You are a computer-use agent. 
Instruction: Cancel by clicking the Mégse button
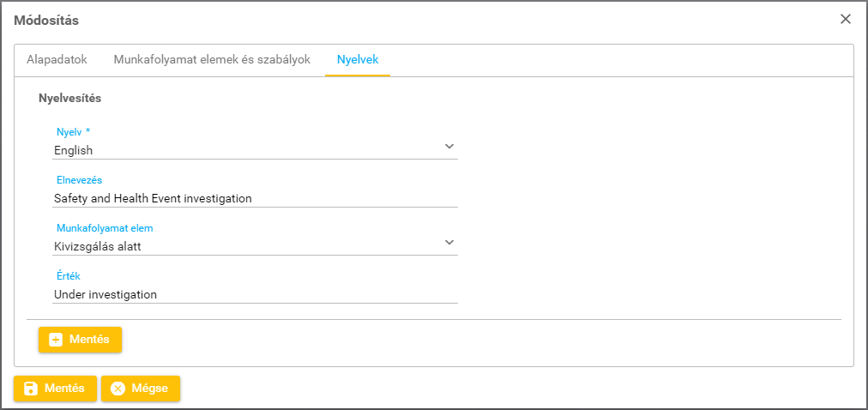pos(141,389)
